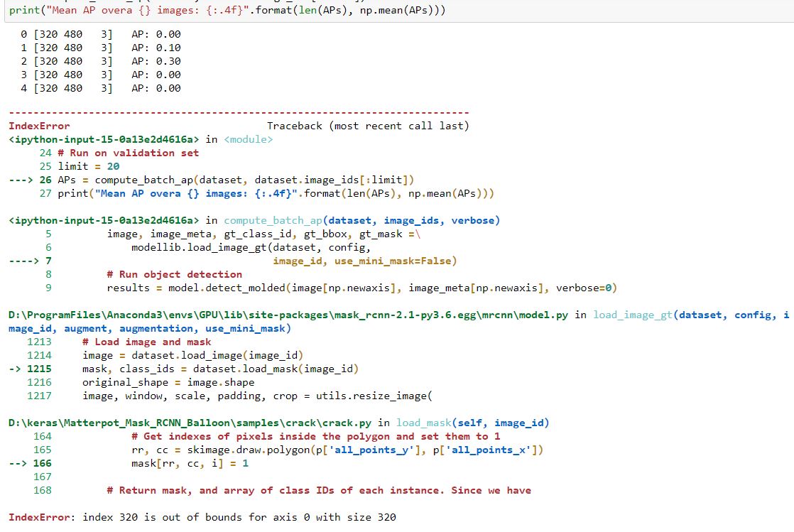
Task: Click output row '0 [320 480 3] AP: 0.00'
Action: click(x=100, y=35)
